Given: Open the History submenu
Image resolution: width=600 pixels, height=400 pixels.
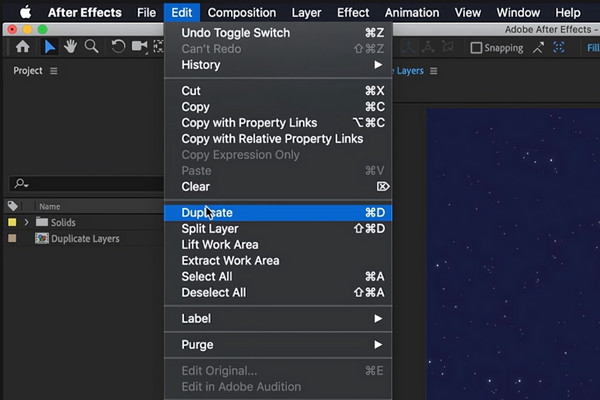Looking at the screenshot, I should 278,65.
